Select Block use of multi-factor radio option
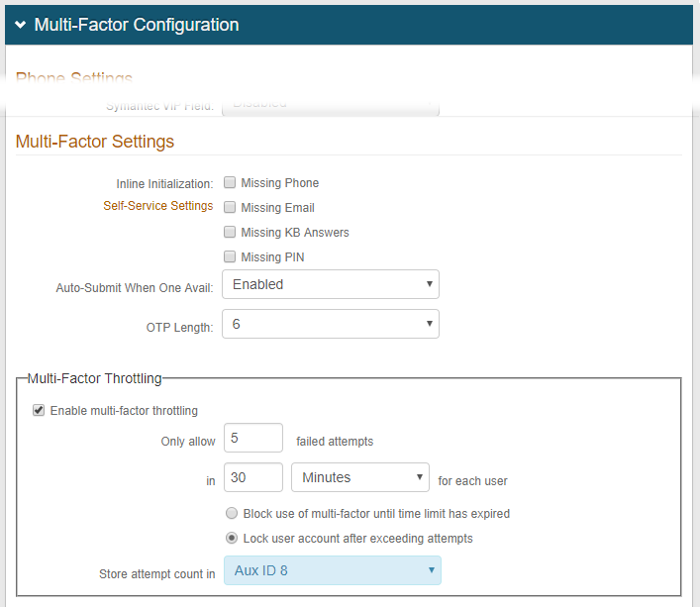This screenshot has width=700, height=607. coord(232,514)
